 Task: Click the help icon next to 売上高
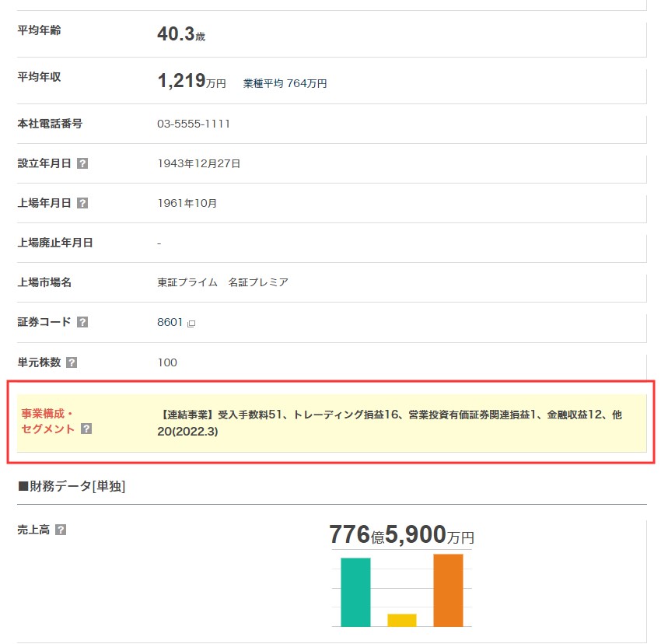[61, 530]
